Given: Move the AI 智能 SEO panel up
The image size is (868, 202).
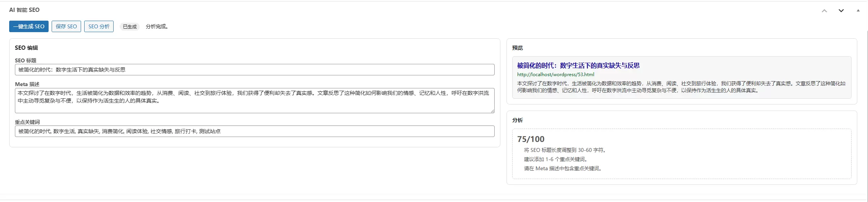Looking at the screenshot, I should (x=824, y=11).
